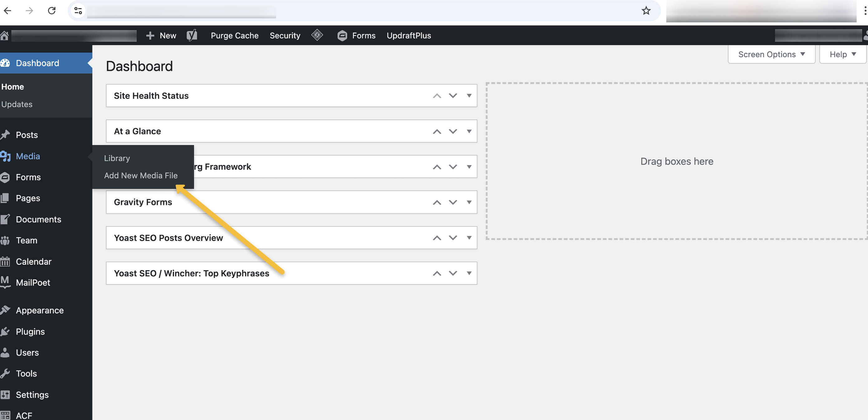Screen dimensions: 868x420
Task: Click the browser address bar
Action: click(364, 11)
